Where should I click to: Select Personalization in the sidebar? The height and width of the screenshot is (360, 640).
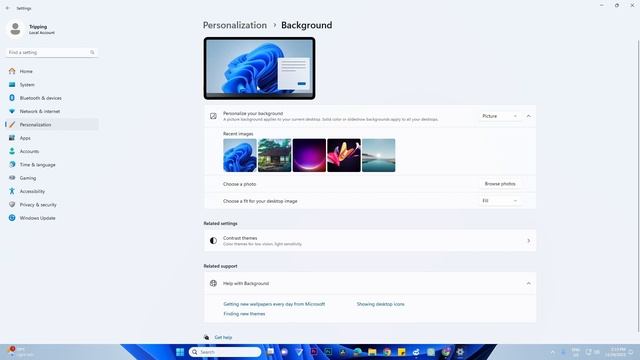pyautogui.click(x=52, y=124)
